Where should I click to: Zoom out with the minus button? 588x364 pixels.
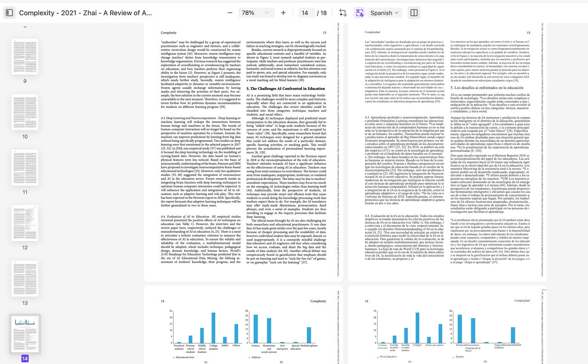[x=230, y=13]
